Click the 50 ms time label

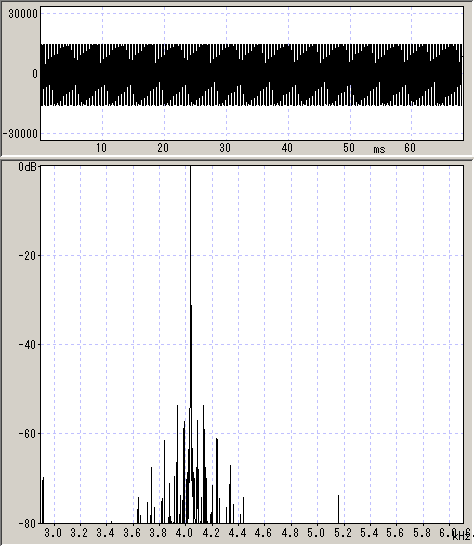[349, 148]
